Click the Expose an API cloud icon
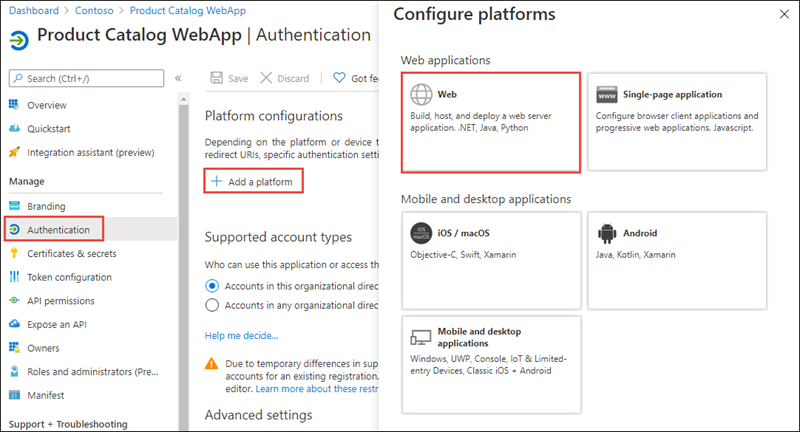 [x=14, y=324]
